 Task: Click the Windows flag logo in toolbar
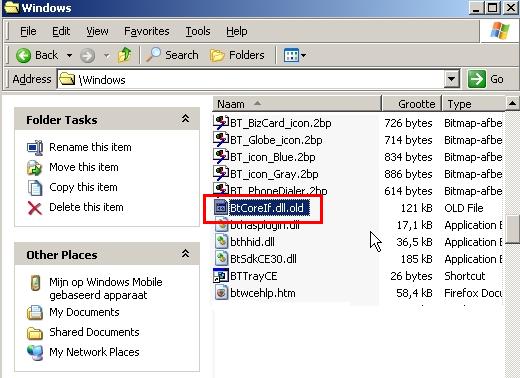click(x=500, y=31)
